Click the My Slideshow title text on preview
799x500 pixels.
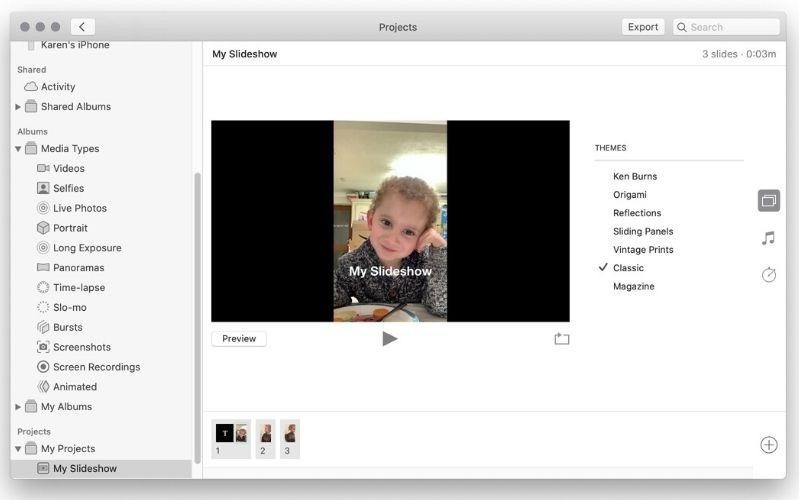(x=390, y=271)
